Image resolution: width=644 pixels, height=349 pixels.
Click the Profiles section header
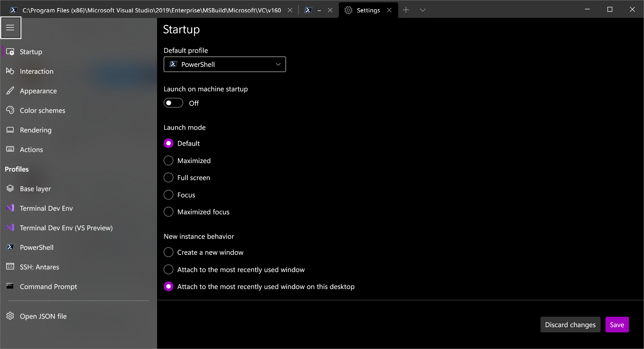pos(17,169)
